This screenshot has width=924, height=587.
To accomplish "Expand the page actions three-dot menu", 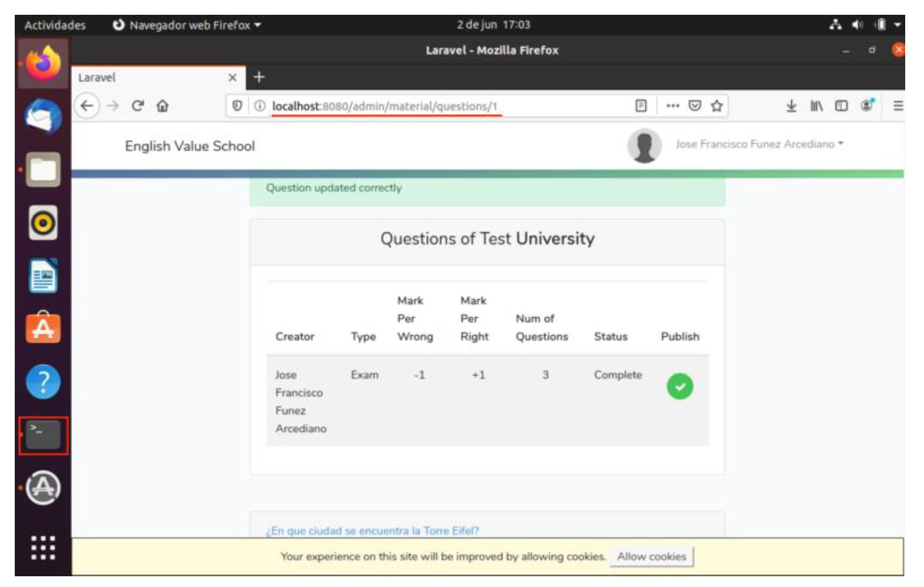I will tap(672, 106).
